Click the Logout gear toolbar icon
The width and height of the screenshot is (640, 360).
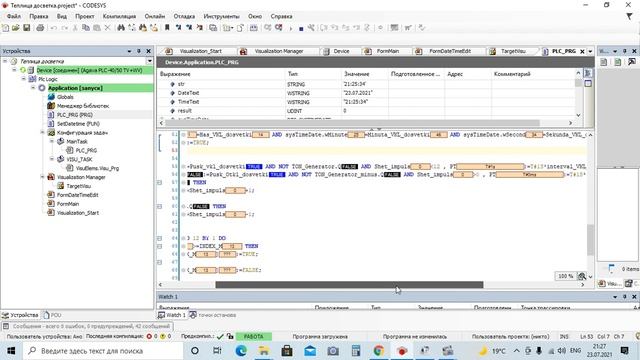click(279, 28)
